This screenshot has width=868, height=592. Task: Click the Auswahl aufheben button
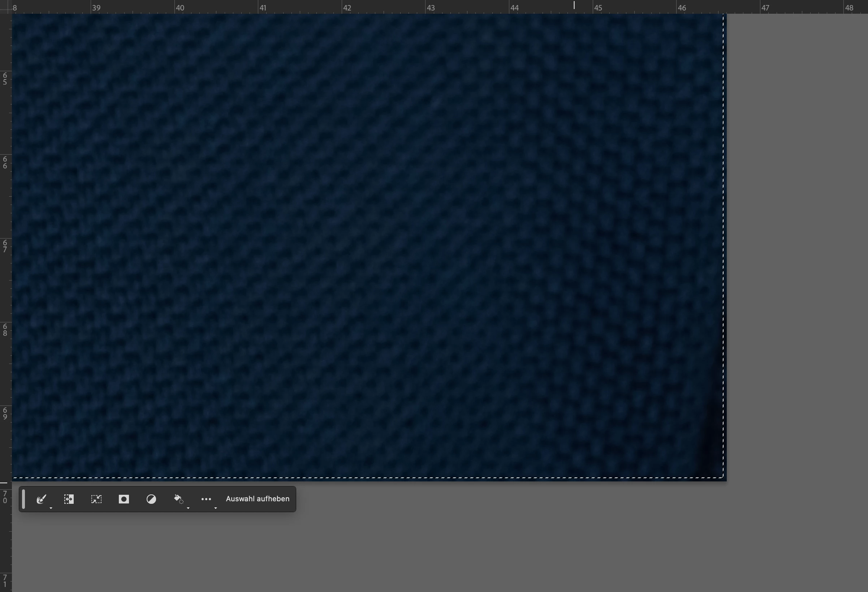click(257, 499)
